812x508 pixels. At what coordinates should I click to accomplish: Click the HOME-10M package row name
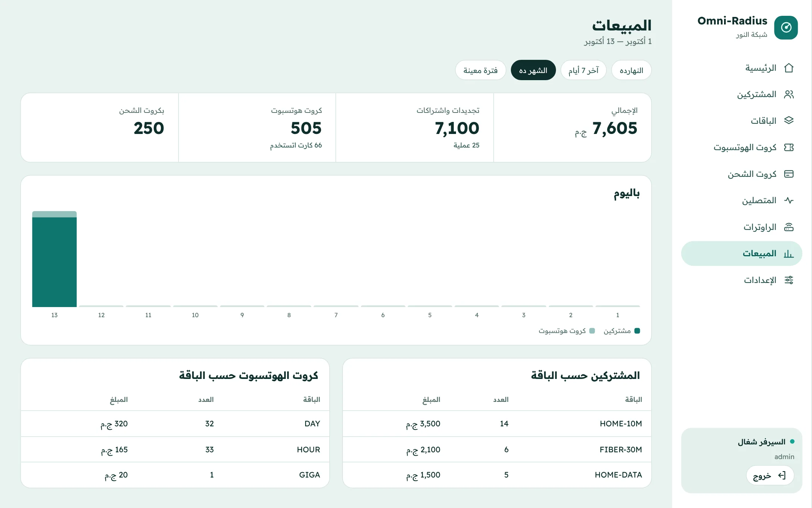coord(621,424)
